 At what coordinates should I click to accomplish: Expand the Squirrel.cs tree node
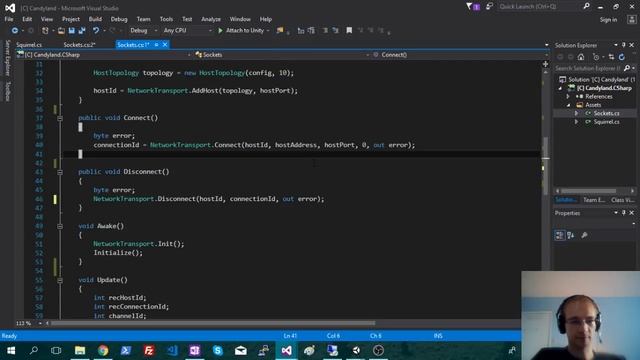pos(576,122)
